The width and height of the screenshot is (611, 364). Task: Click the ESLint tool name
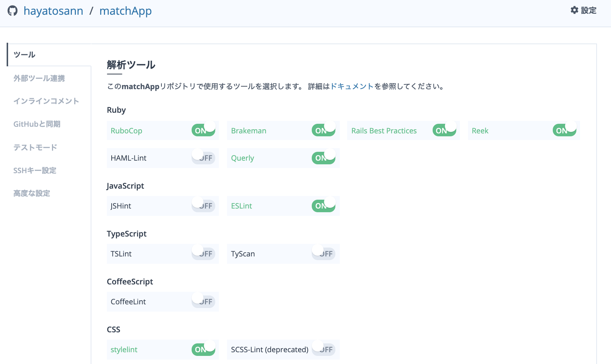pos(241,206)
